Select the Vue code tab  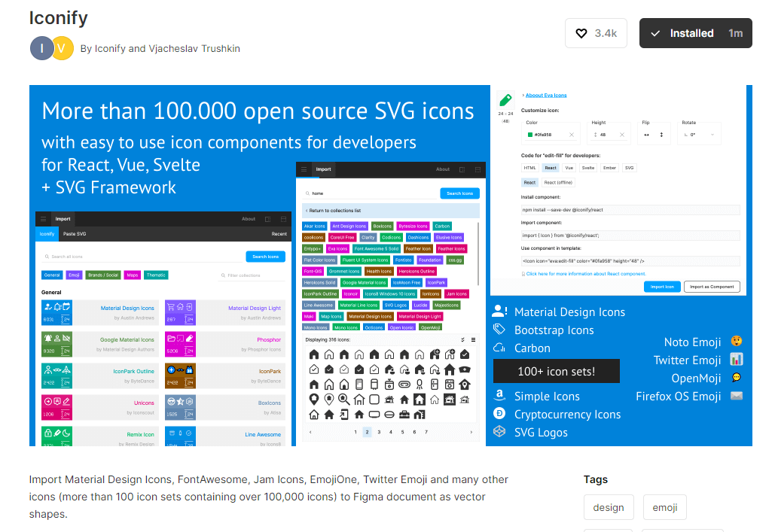[x=569, y=168]
